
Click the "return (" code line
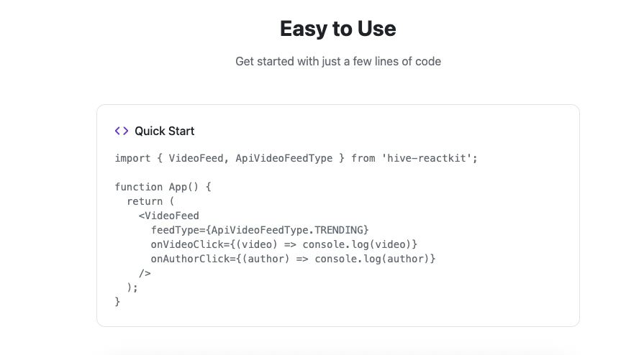tap(150, 201)
